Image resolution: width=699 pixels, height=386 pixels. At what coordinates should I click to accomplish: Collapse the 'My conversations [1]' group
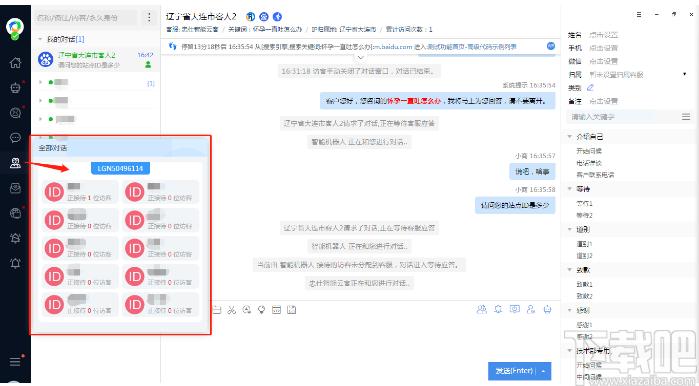[x=40, y=39]
